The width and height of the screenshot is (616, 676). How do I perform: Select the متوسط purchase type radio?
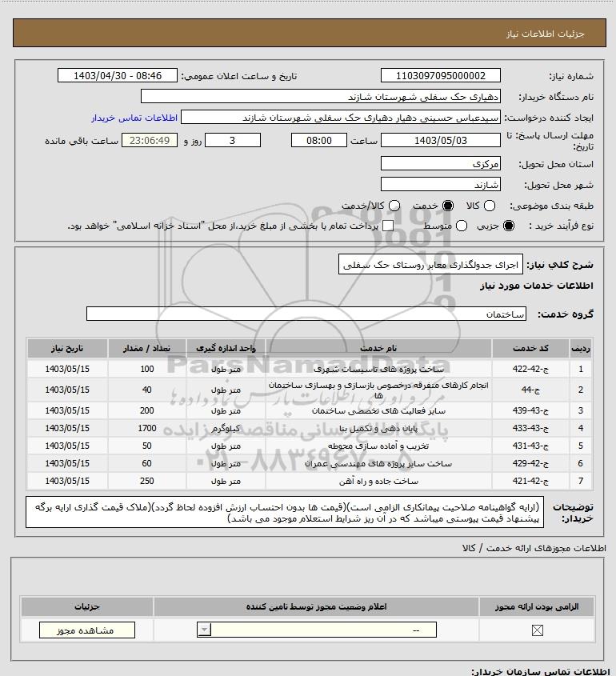coord(462,226)
